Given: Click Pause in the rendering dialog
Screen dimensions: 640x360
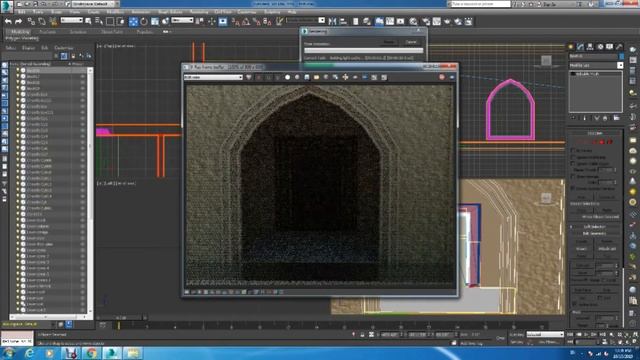Looking at the screenshot, I should [389, 42].
